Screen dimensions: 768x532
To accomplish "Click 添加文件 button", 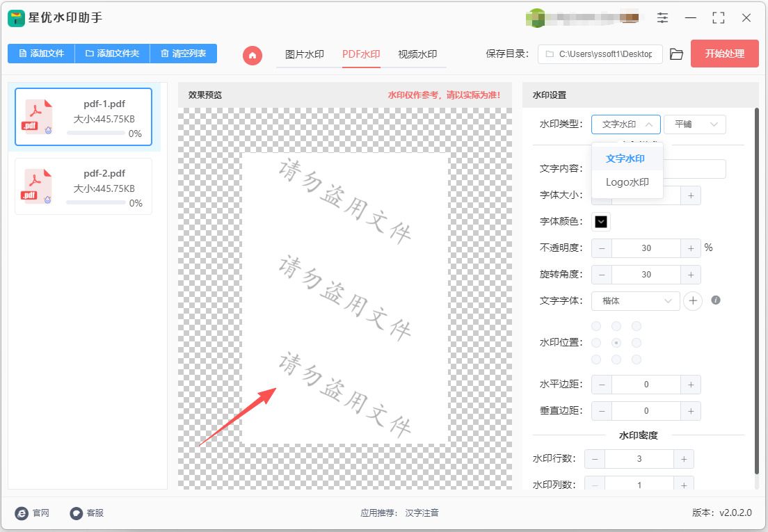I will (41, 54).
